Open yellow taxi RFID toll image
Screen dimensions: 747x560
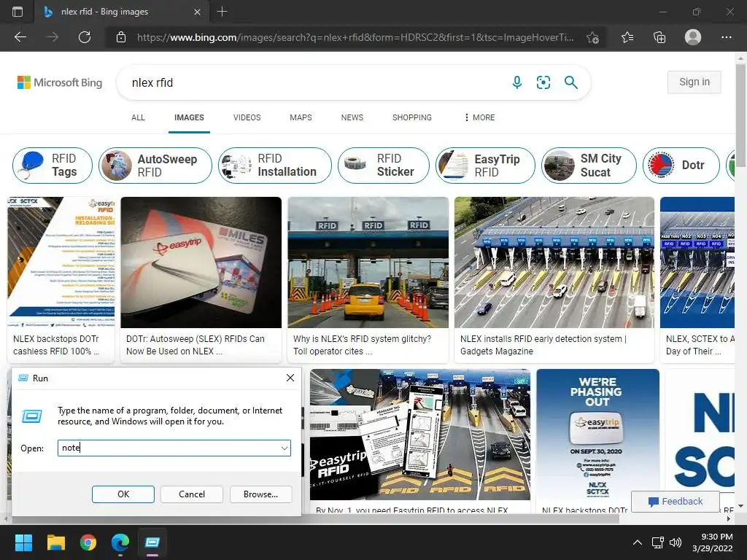tap(368, 262)
